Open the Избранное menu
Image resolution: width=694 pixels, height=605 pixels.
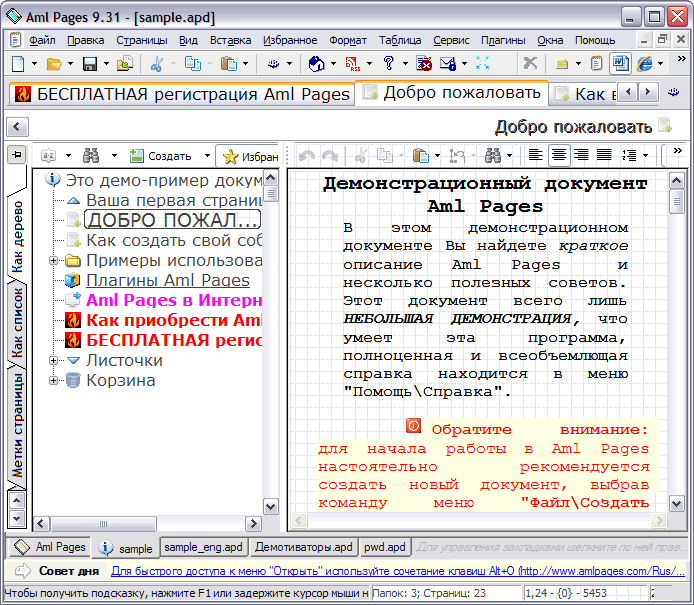(x=290, y=40)
